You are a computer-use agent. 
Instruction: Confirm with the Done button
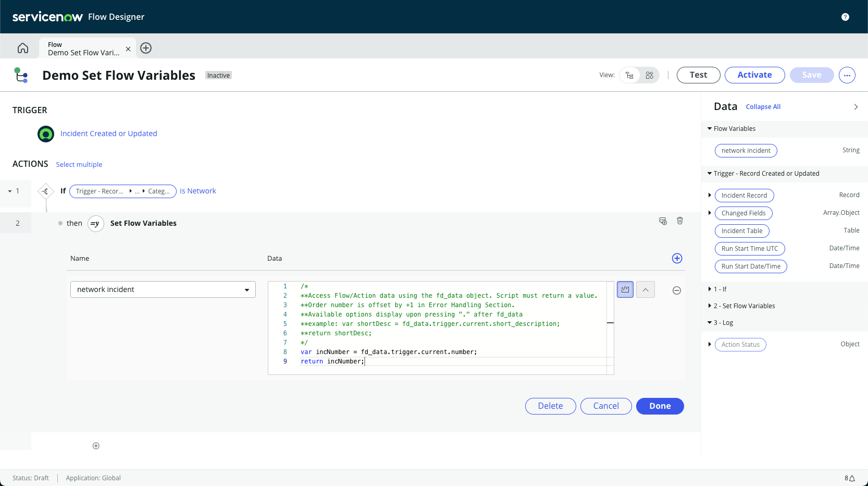click(660, 406)
